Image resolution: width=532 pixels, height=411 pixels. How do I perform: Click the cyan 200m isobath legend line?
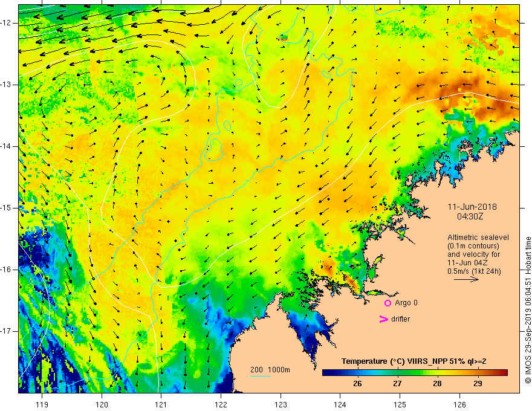tap(260, 376)
